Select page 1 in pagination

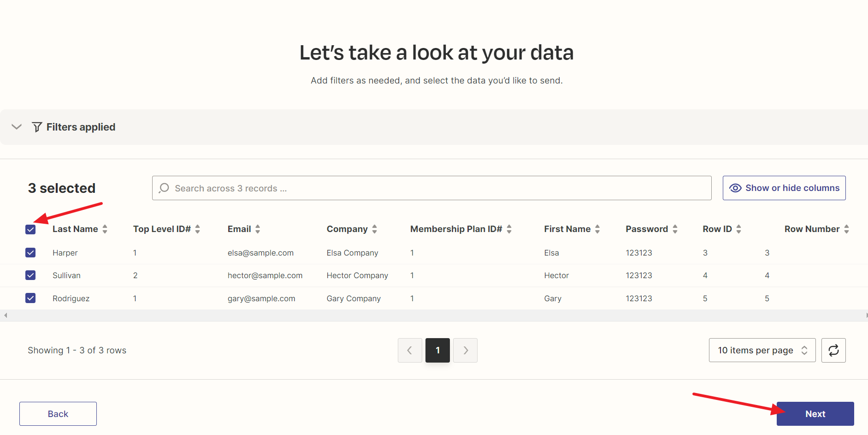point(437,350)
